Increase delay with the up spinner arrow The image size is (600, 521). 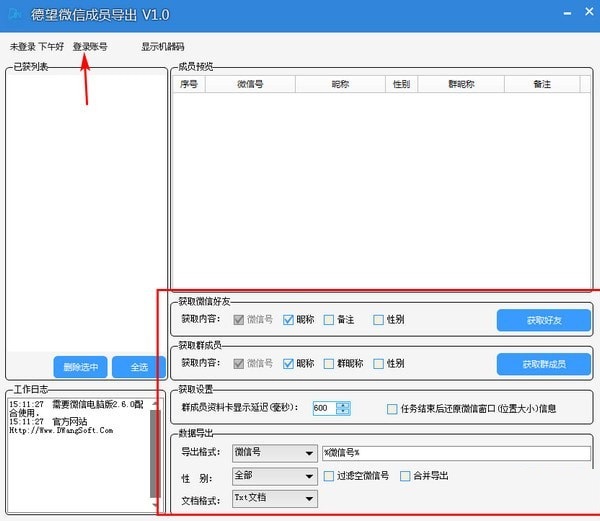coord(344,404)
